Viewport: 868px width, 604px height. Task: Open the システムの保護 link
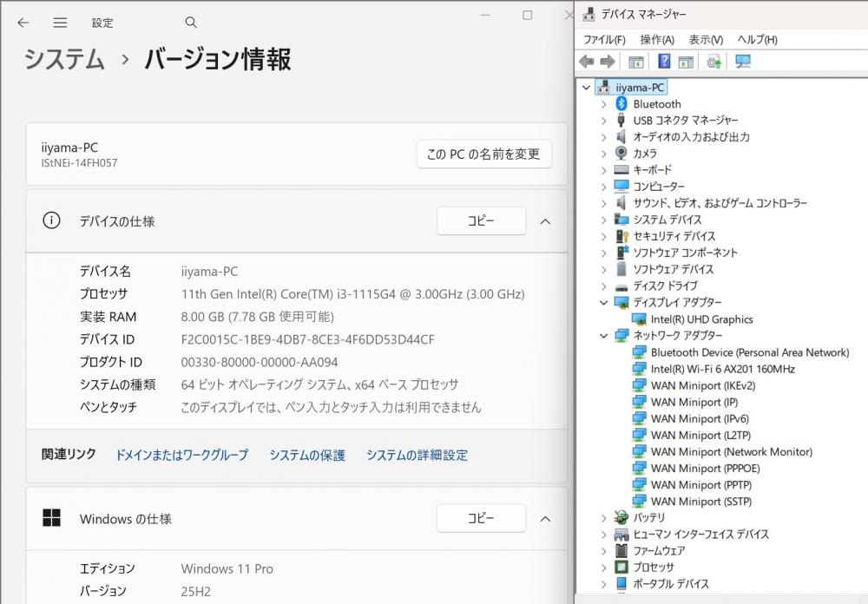point(306,455)
